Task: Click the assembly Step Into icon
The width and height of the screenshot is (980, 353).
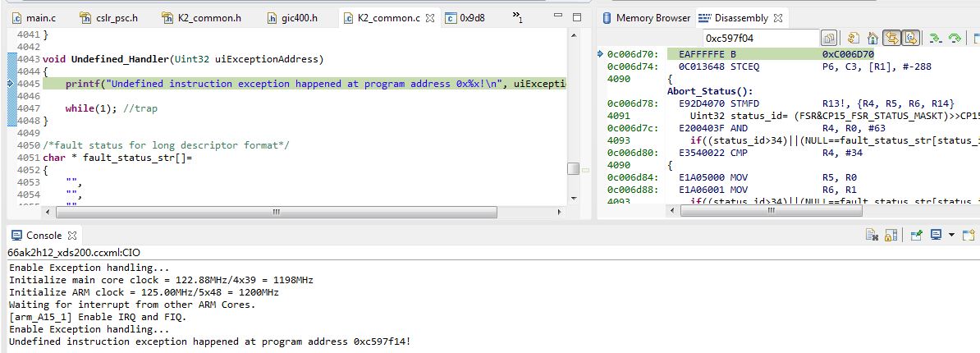Action: [x=935, y=38]
